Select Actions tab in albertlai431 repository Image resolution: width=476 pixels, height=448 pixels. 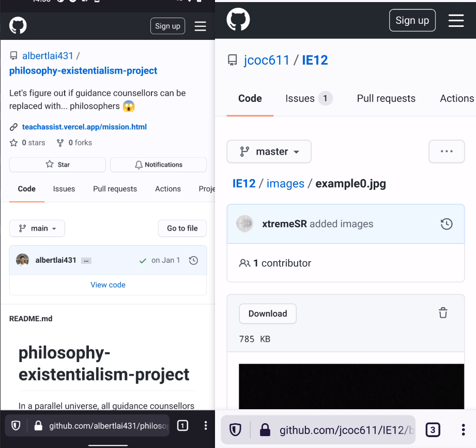[168, 189]
